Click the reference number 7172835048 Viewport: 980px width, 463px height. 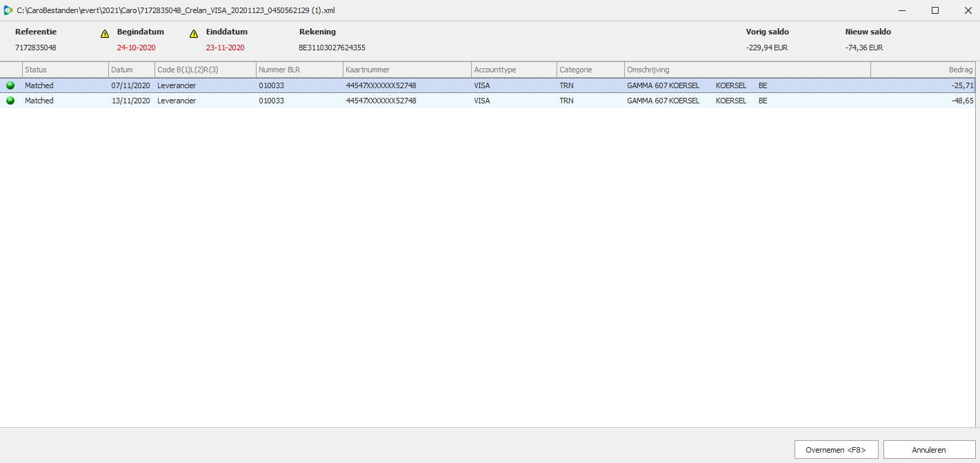(36, 48)
